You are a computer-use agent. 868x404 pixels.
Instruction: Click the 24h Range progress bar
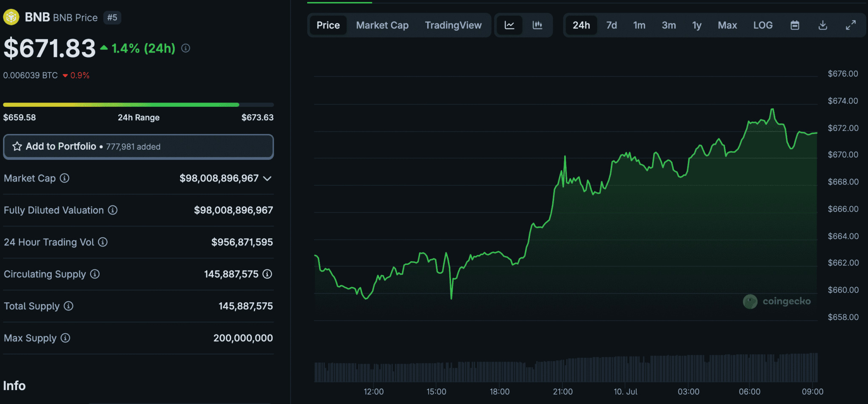pyautogui.click(x=138, y=105)
